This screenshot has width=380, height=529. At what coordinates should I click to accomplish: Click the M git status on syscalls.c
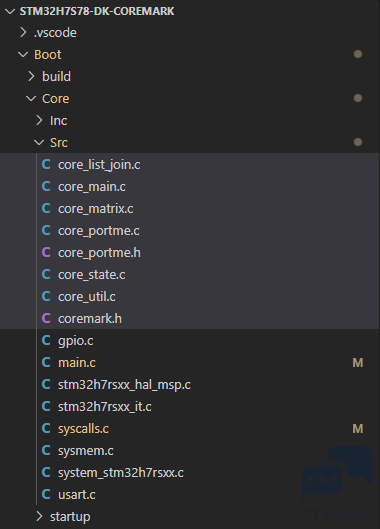(x=358, y=429)
